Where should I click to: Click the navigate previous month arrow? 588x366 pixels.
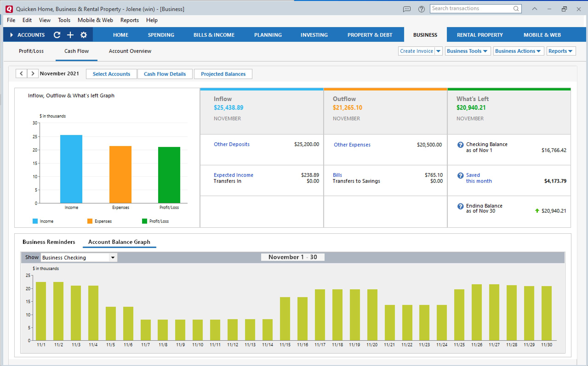point(22,74)
